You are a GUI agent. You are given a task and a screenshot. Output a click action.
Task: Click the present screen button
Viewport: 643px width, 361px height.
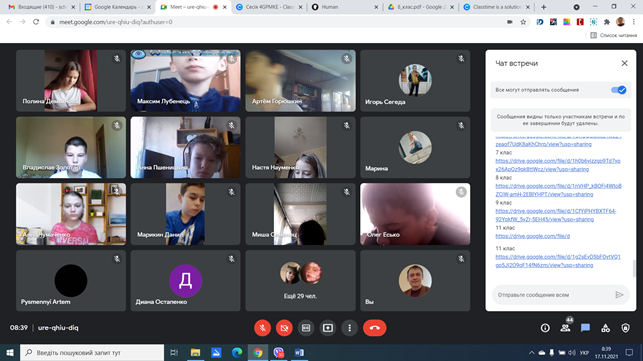coord(328,328)
